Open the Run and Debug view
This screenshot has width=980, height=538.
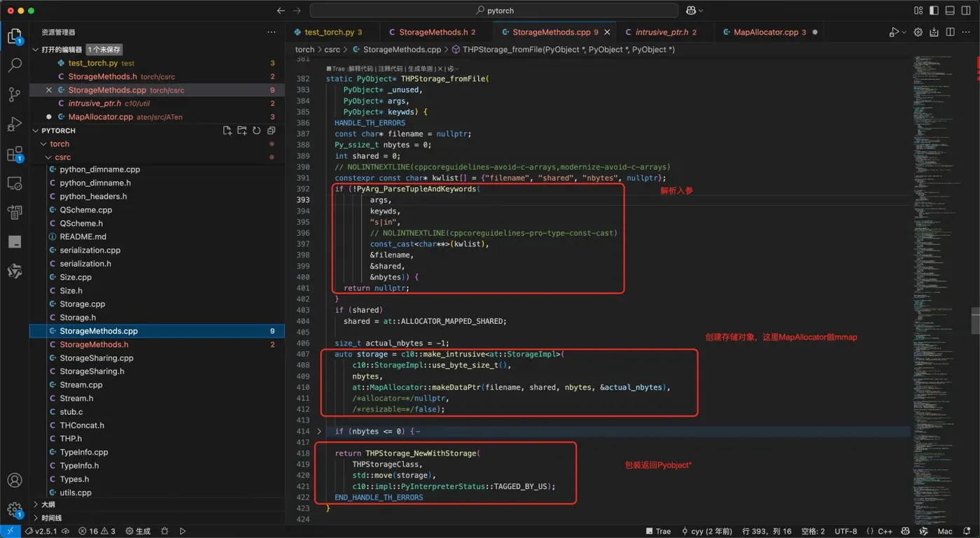[14, 125]
